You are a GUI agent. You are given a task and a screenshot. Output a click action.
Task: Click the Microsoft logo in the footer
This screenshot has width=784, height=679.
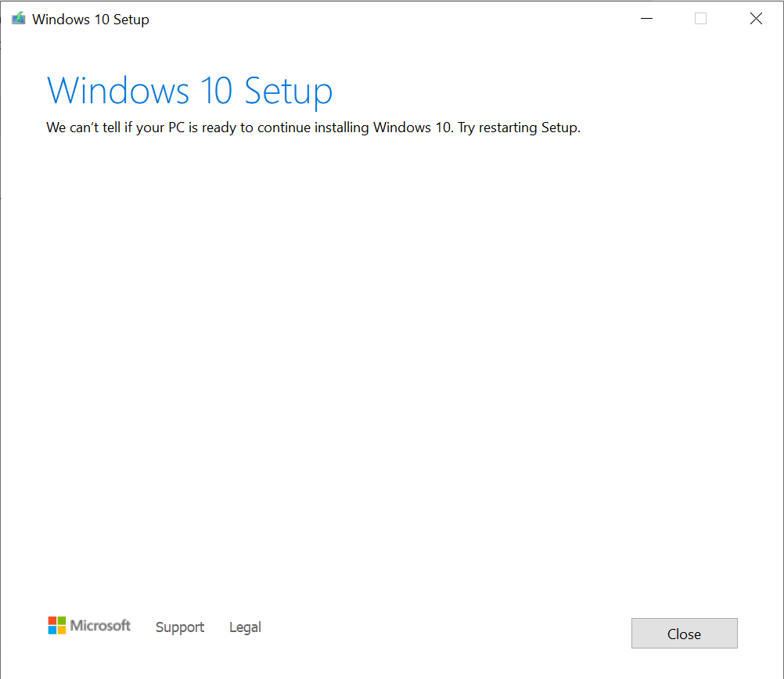pyautogui.click(x=89, y=626)
